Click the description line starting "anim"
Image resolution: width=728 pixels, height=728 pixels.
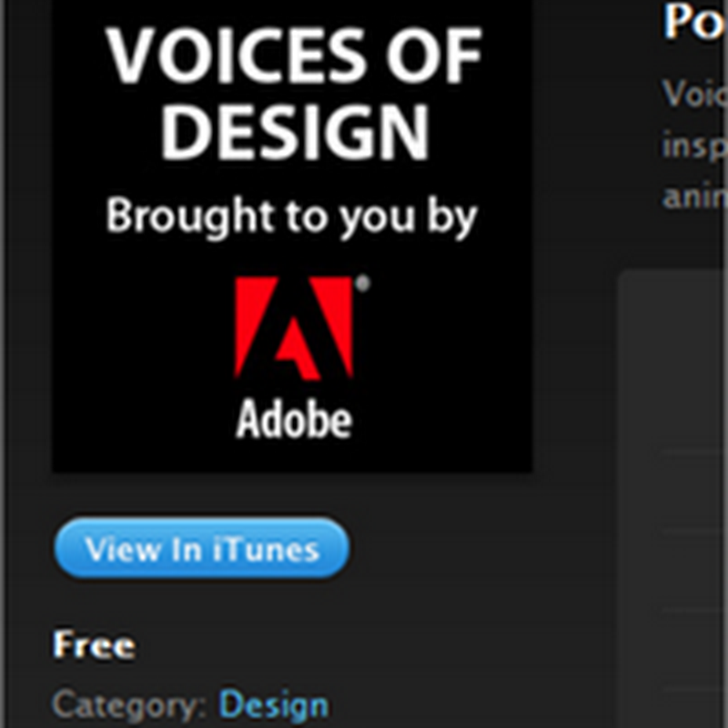[695, 197]
